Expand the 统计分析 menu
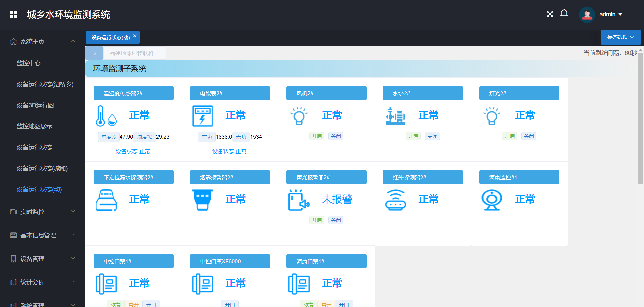 (x=73, y=282)
